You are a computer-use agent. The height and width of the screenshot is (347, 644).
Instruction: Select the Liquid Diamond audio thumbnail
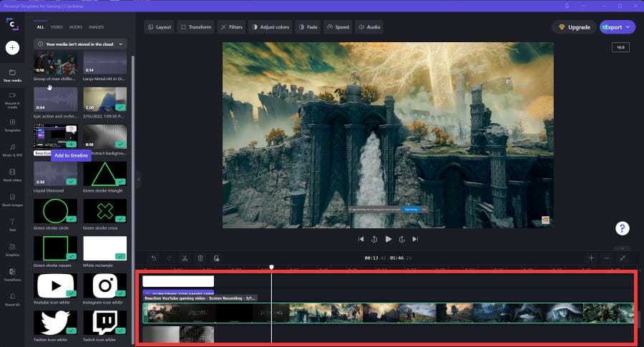55,174
